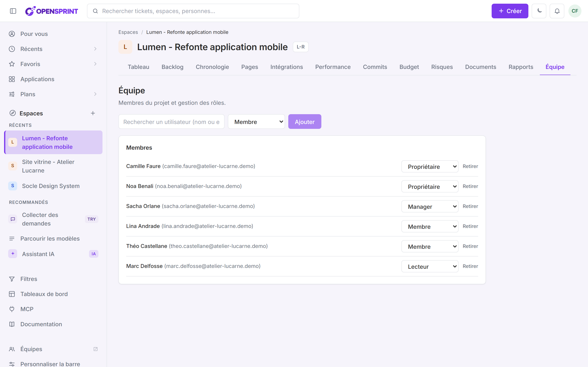Click Retirer for Lina Andrade

[x=470, y=226]
